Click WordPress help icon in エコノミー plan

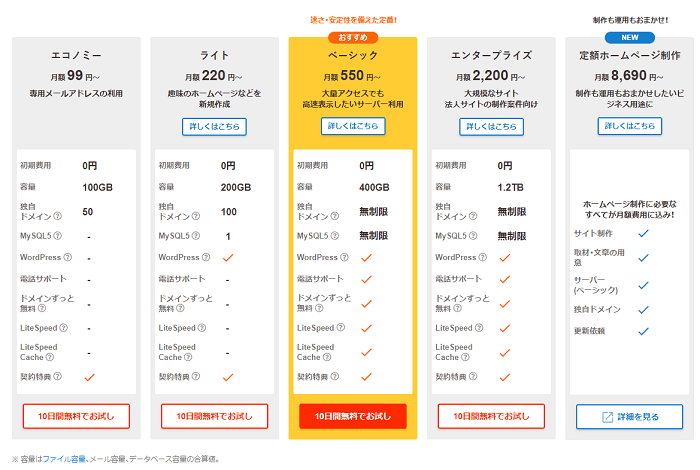tap(67, 257)
